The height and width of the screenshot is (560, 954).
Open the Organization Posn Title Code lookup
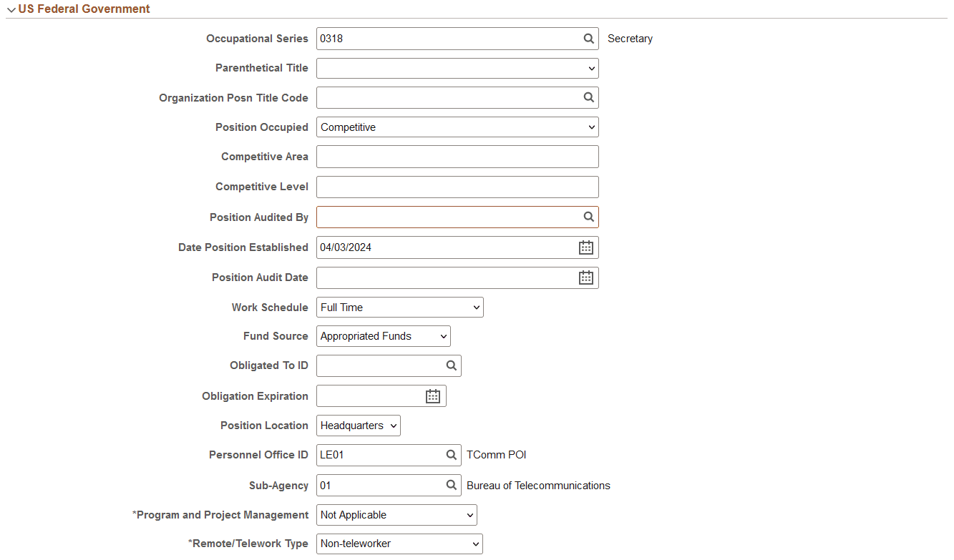[x=588, y=97]
